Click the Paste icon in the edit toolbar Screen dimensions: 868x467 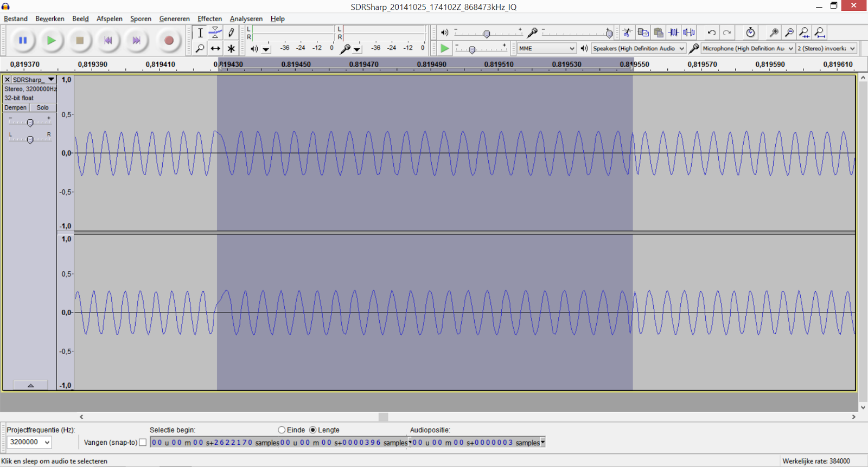658,33
